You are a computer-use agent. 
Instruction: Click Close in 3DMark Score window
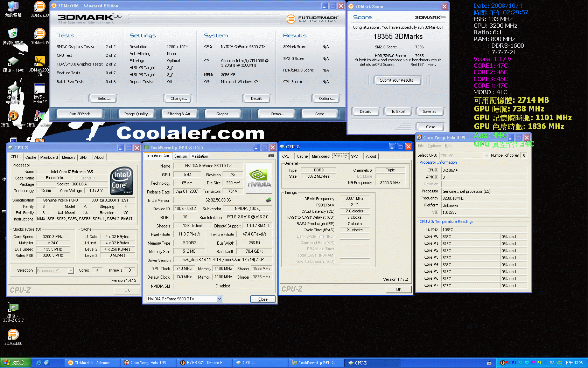(x=430, y=127)
